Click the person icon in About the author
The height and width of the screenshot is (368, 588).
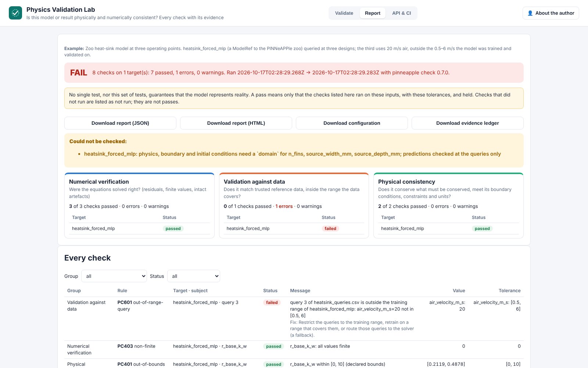tap(530, 13)
